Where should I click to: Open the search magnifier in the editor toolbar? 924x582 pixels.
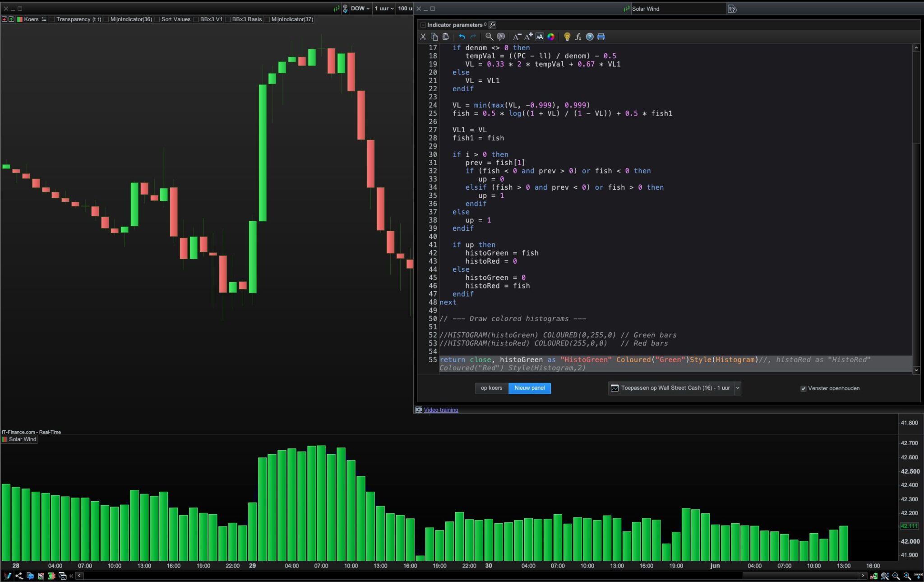(x=489, y=37)
